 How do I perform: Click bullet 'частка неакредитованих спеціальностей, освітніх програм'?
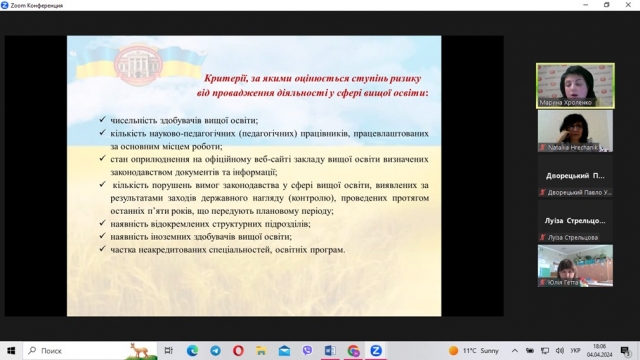(x=228, y=249)
